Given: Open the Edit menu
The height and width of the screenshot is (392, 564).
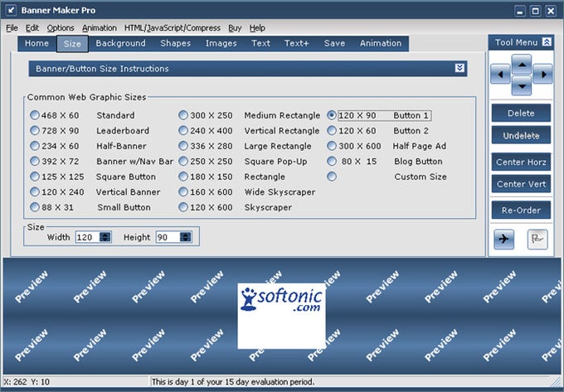Looking at the screenshot, I should [32, 28].
